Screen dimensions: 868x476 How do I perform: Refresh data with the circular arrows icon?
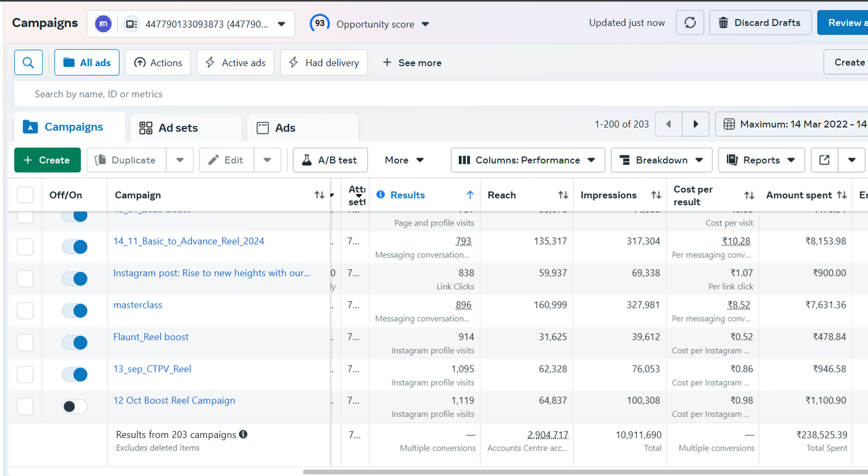tap(690, 23)
